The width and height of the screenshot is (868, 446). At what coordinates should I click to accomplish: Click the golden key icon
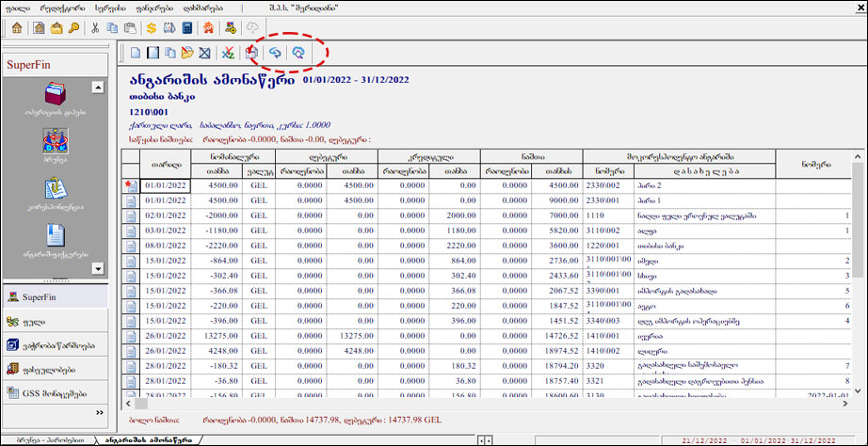73,27
